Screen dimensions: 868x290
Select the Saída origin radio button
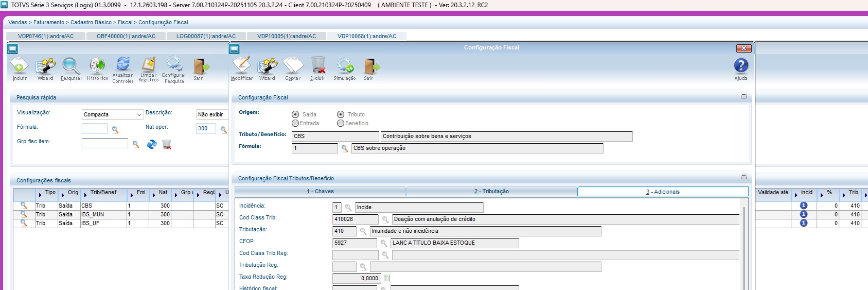pyautogui.click(x=295, y=114)
